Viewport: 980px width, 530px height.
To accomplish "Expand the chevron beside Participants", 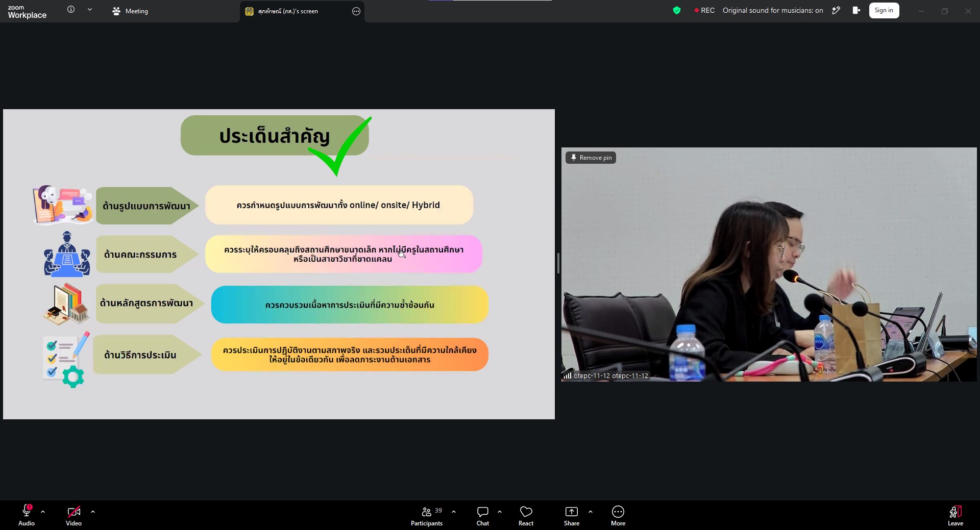I will (x=454, y=511).
